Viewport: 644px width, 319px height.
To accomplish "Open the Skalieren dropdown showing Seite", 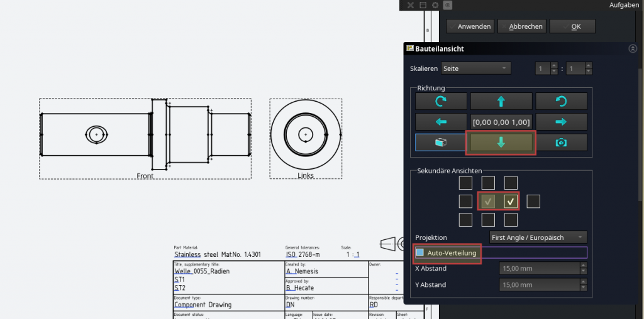I will coord(475,68).
